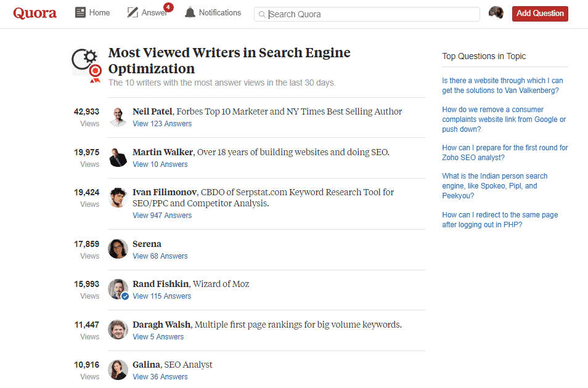Open Daragh Walsh's name link

point(161,325)
